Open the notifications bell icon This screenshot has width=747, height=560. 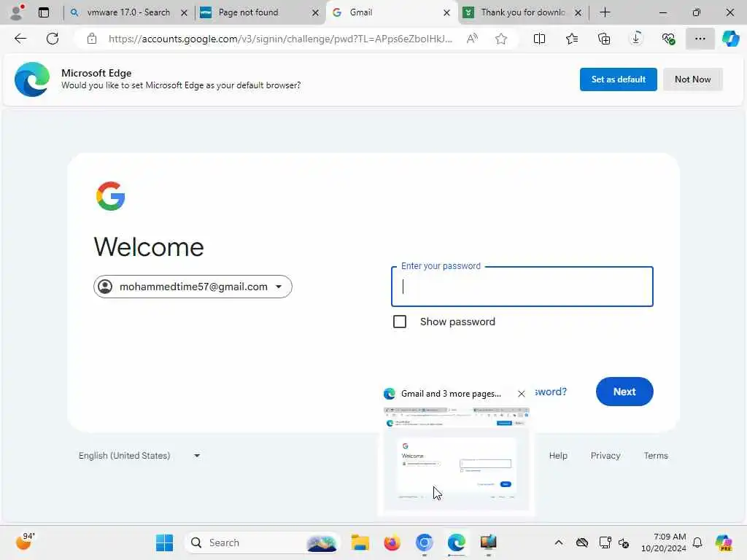coord(697,542)
